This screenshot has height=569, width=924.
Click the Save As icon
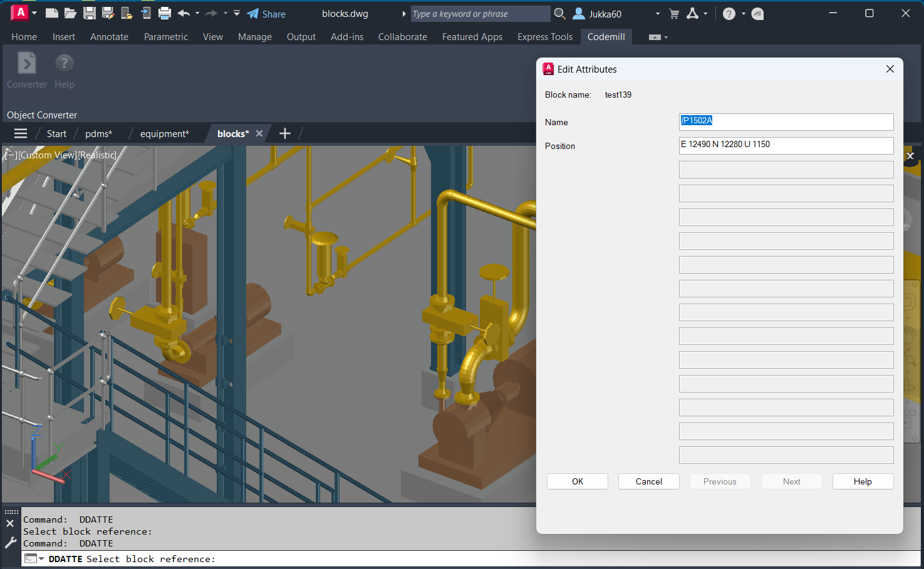108,13
